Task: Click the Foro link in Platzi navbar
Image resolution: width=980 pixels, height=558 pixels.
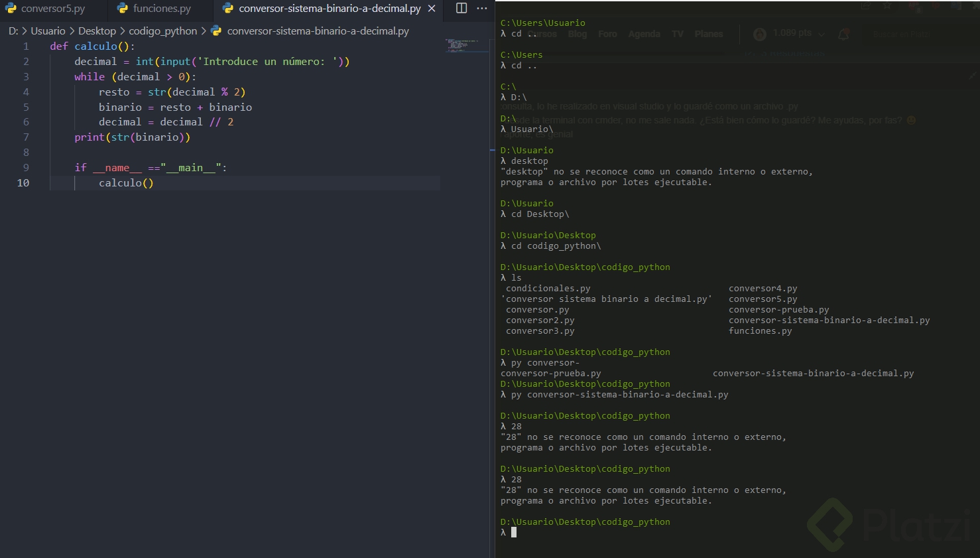Action: [x=607, y=34]
